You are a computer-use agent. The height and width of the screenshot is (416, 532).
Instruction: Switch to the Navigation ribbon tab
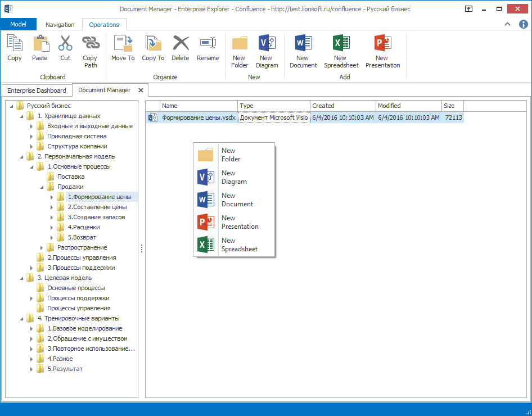60,25
